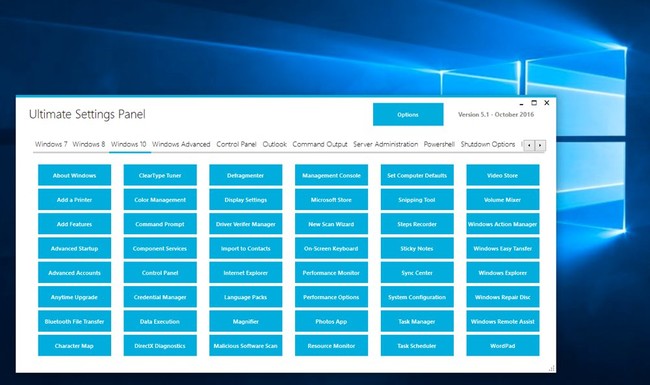Launch Windows Remote Assist
Viewport: 650px width, 385px height.
pos(503,322)
